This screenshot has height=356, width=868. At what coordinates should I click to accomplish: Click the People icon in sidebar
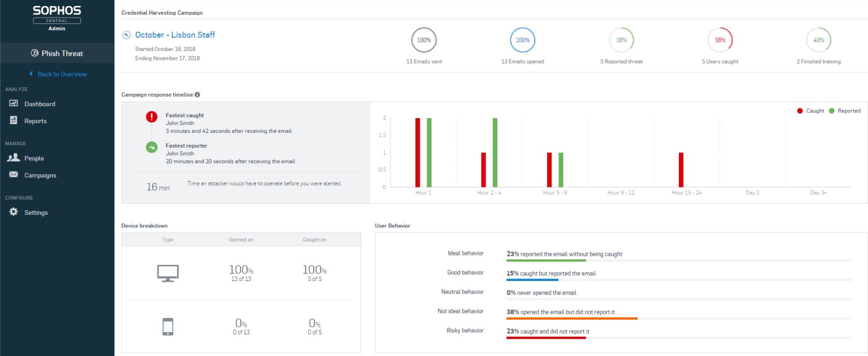(x=14, y=158)
